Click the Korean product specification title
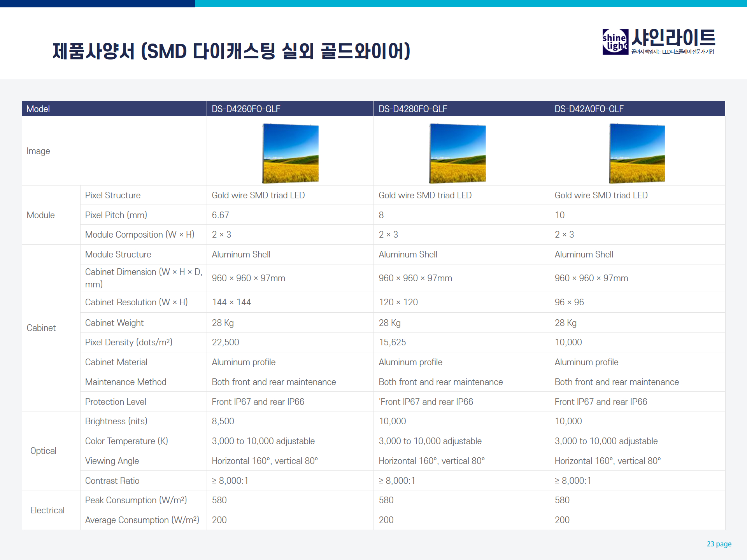747x560 pixels. coord(231,51)
